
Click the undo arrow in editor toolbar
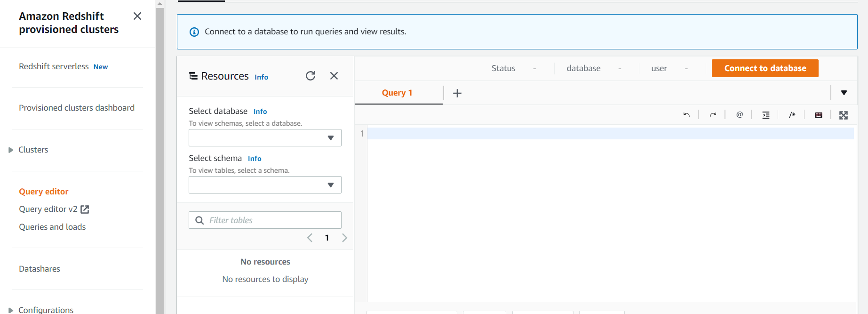coord(686,115)
